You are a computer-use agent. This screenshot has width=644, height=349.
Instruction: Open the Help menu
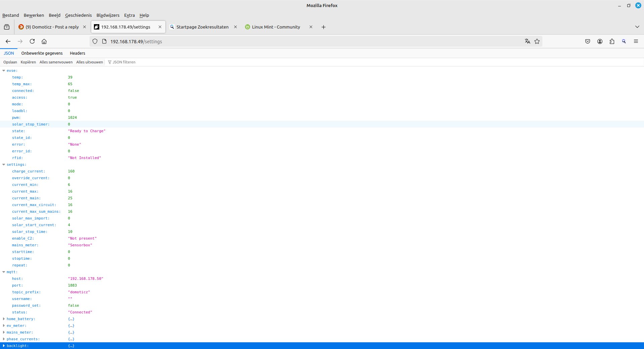click(x=144, y=15)
